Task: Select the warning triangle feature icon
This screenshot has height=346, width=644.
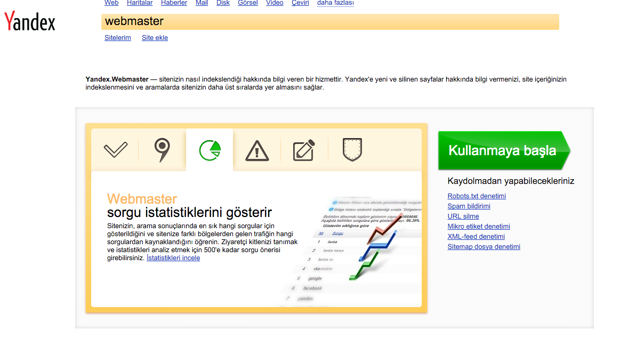Action: coord(257,150)
